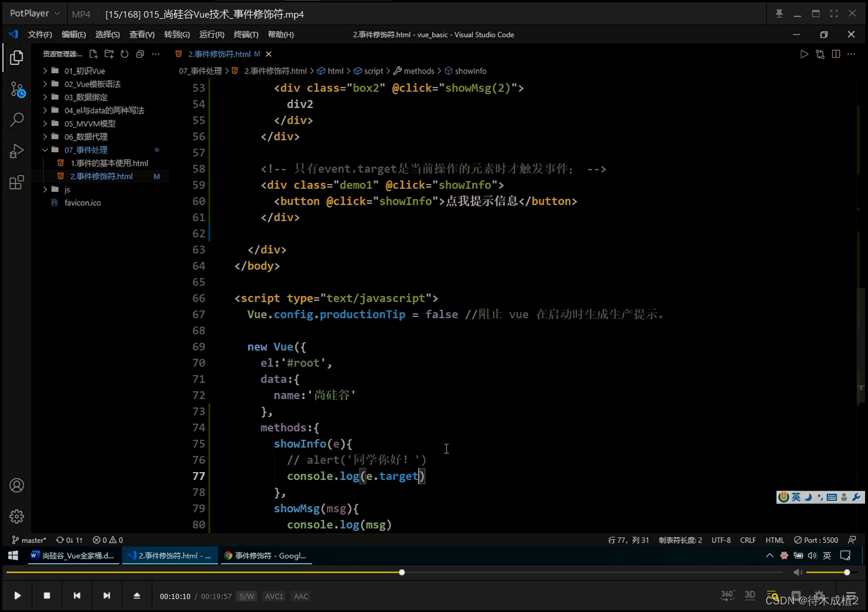Open 1.事件的基本使用.html in the explorer

tap(109, 163)
